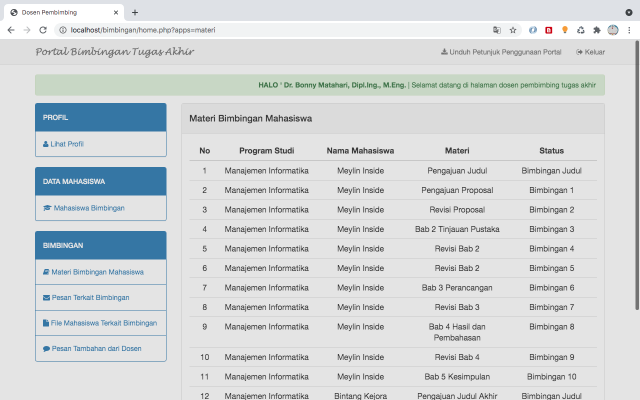Open Mahasiswa Bimbingan in the sidebar
The image size is (640, 400).
click(x=88, y=208)
